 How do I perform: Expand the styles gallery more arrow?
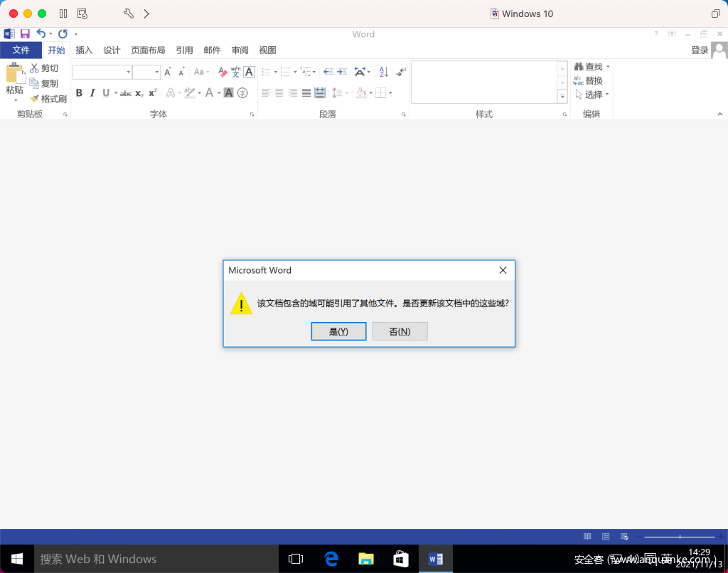tap(562, 96)
